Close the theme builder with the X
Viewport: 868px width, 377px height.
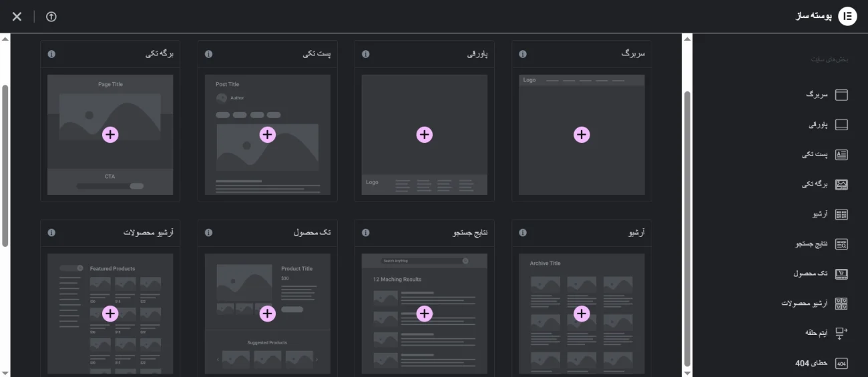pos(17,17)
